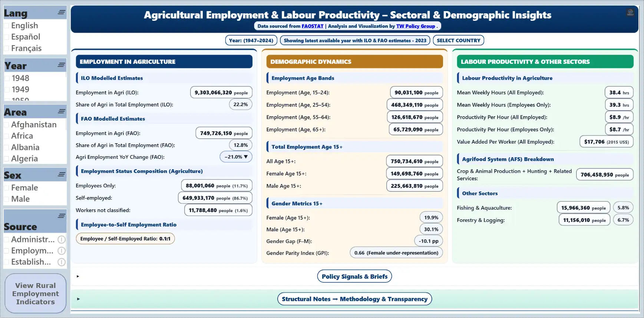Click the info icon beside Employm... source
Image resolution: width=644 pixels, height=318 pixels.
click(x=62, y=251)
